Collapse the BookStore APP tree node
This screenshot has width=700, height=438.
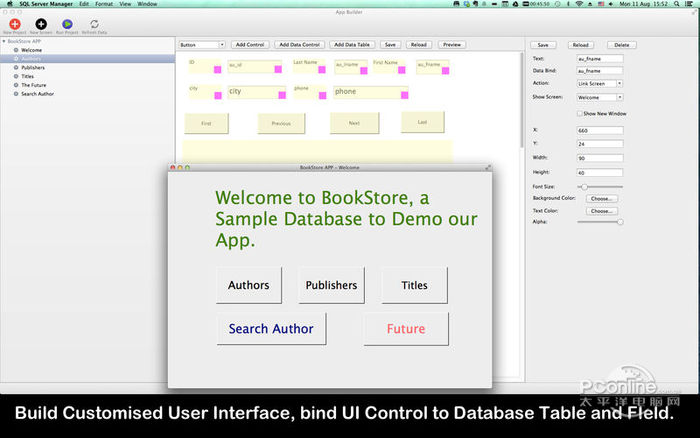point(4,41)
